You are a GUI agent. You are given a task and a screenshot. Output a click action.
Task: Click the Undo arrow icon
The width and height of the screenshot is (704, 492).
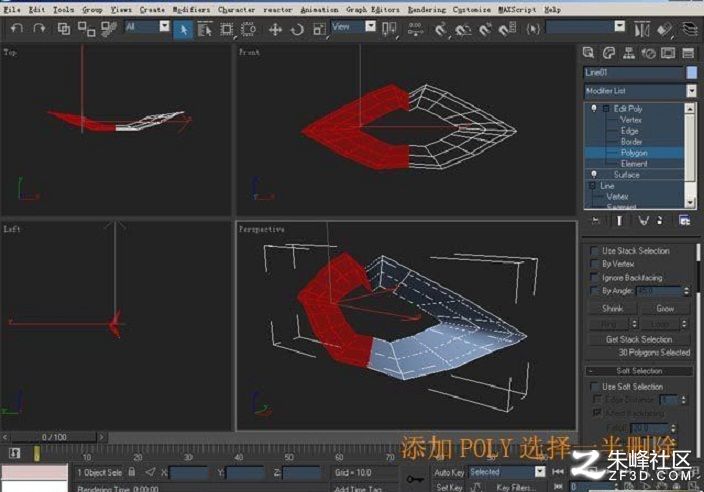(17, 29)
